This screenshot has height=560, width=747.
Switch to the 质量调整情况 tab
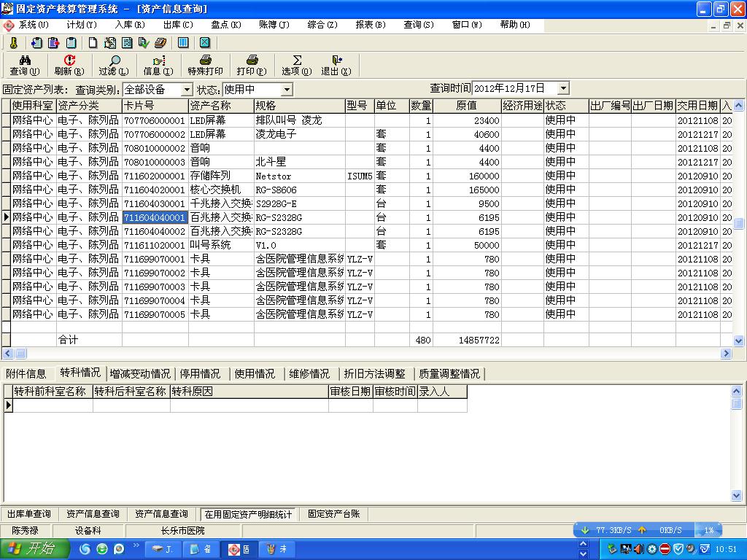[x=449, y=374]
